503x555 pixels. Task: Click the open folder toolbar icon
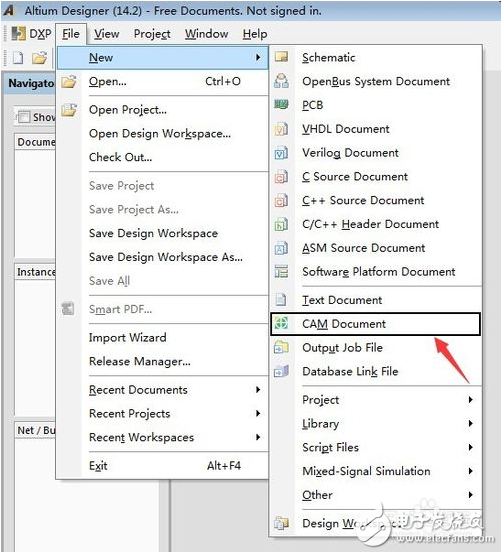(40, 57)
